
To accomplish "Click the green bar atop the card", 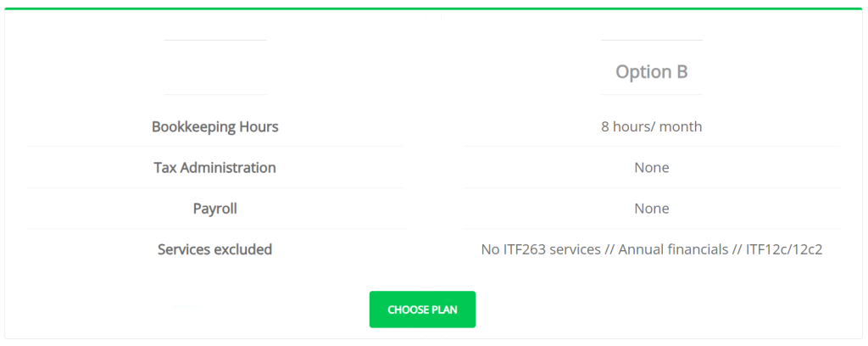I will pos(434,8).
